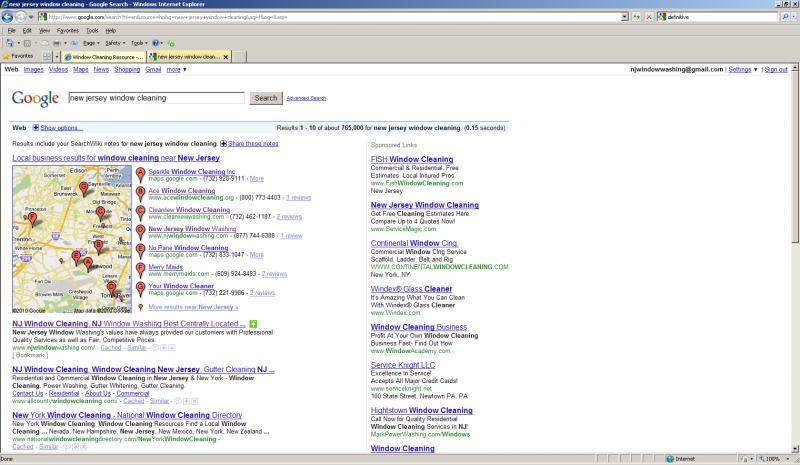
Task: Click the red G marker beside Your Window Cleaner
Action: 141,289
